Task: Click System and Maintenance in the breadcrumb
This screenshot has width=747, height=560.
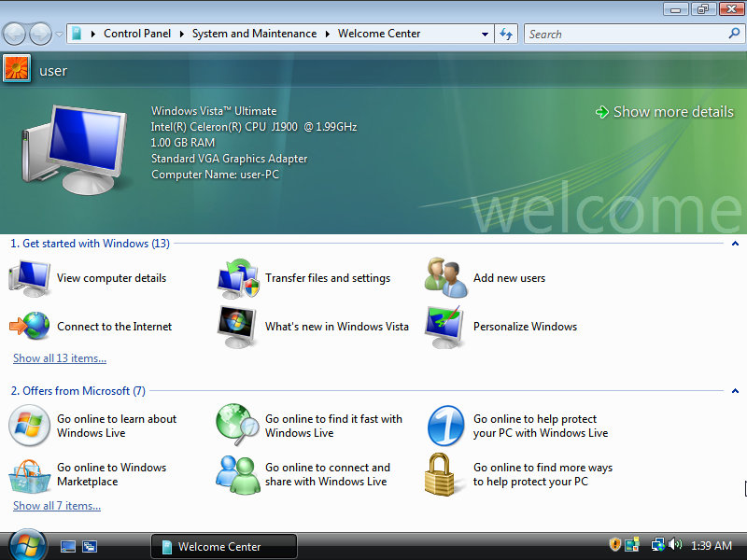Action: click(x=254, y=34)
